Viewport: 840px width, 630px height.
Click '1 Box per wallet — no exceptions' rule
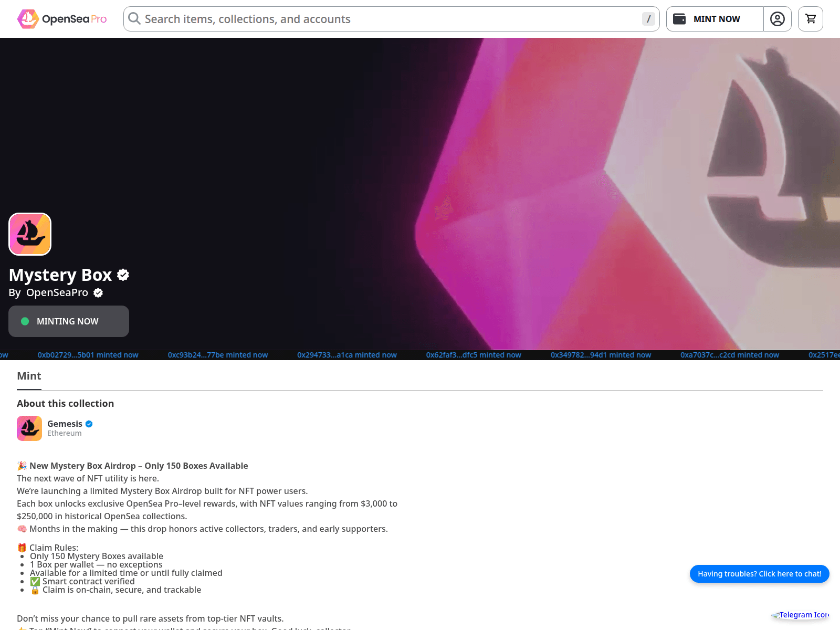pos(96,564)
